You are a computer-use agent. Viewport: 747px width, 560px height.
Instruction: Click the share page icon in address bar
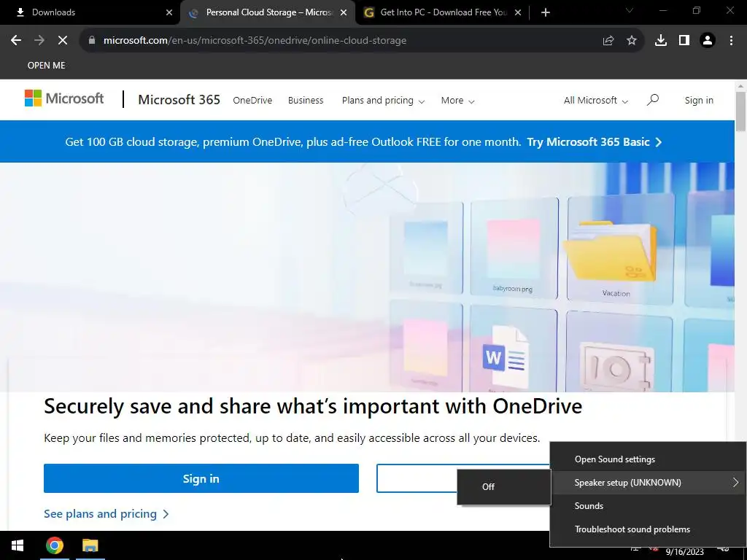coord(608,41)
